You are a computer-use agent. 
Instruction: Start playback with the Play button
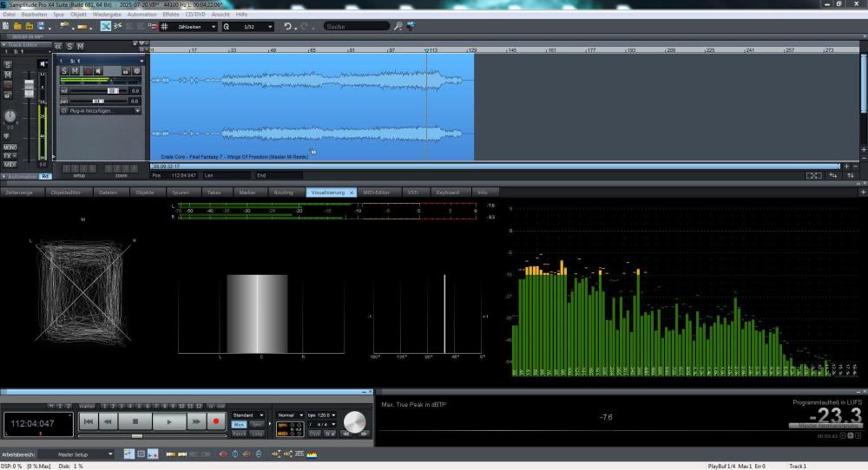pos(169,421)
